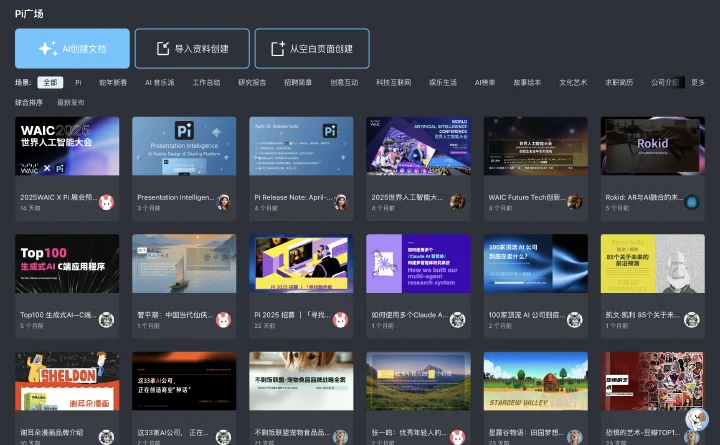Select the 故事绘本 scene filter

[527, 83]
